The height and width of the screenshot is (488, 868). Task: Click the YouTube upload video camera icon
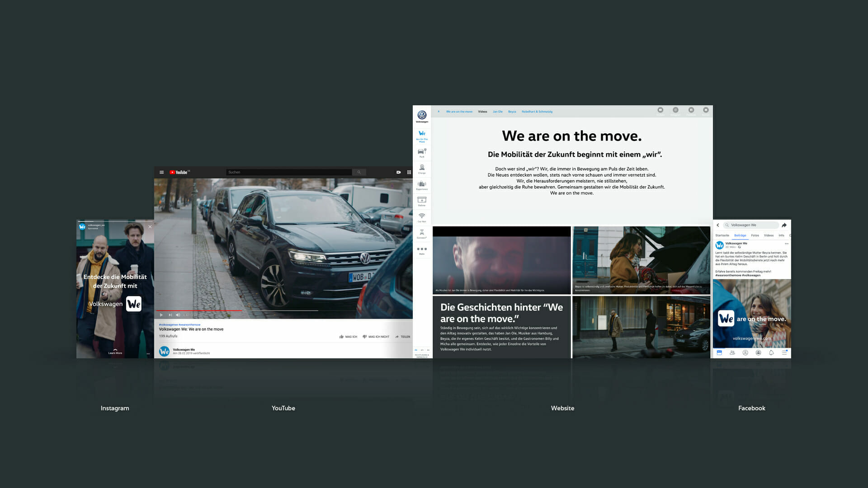(x=398, y=172)
